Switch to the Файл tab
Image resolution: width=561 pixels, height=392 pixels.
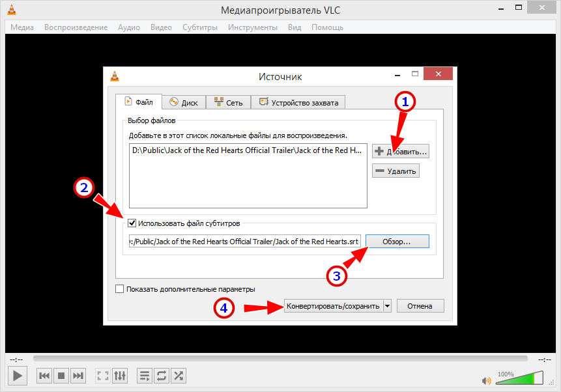(x=139, y=102)
